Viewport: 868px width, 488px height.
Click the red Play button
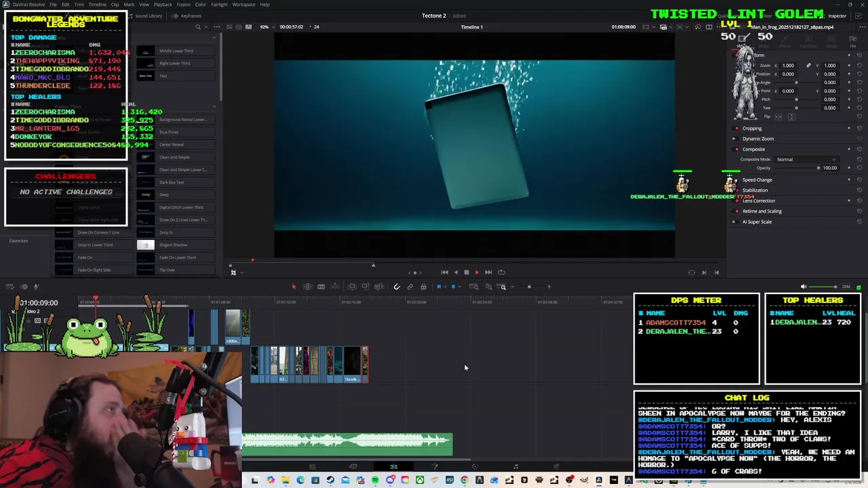click(x=477, y=272)
